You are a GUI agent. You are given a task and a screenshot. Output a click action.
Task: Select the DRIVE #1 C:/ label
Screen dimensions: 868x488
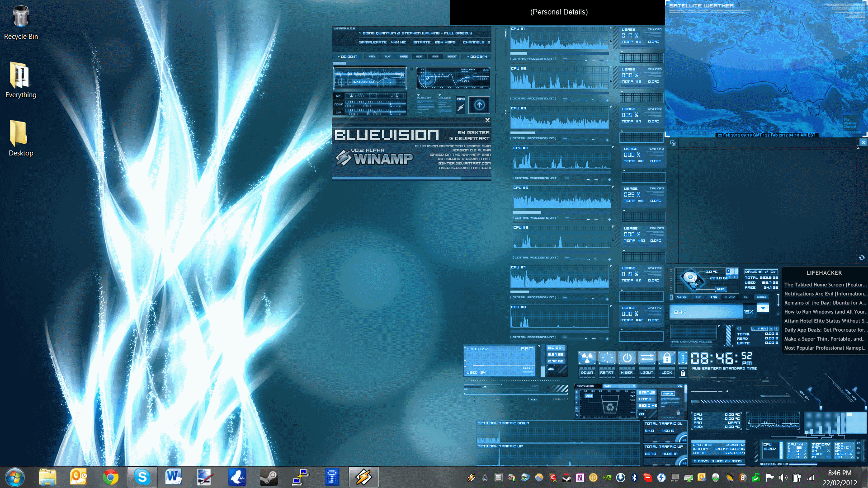click(x=761, y=272)
